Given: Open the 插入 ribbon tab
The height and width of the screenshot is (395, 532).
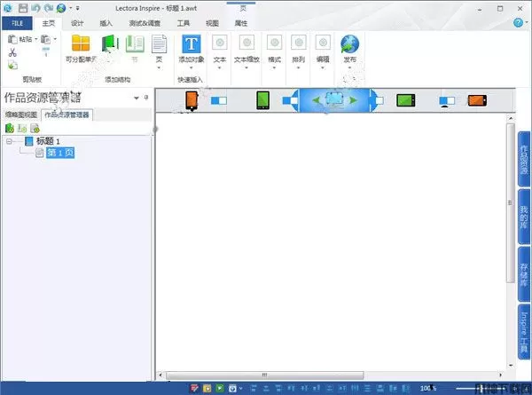Looking at the screenshot, I should [x=106, y=23].
